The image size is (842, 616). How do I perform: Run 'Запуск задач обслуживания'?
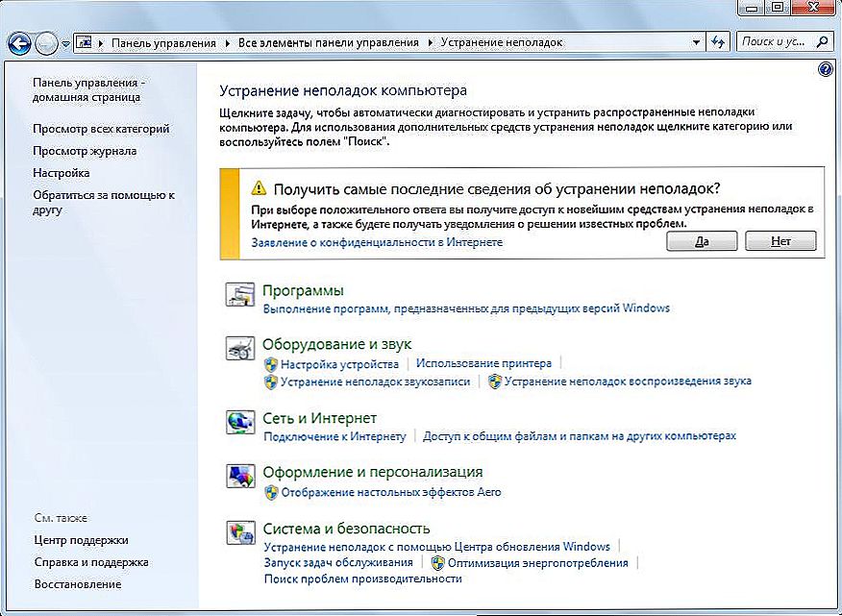[x=338, y=563]
